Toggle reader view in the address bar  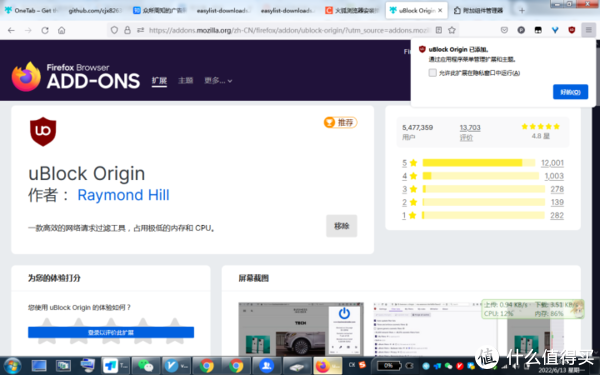tap(439, 30)
